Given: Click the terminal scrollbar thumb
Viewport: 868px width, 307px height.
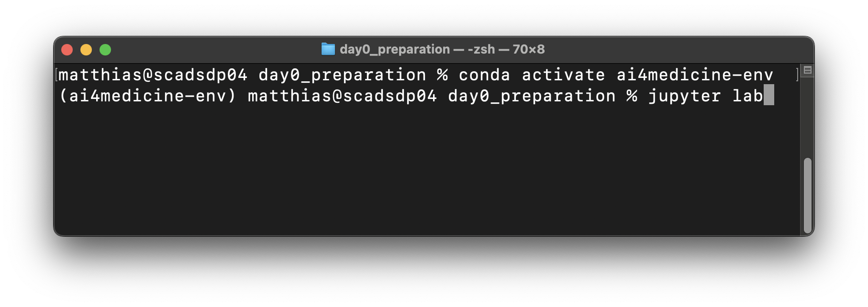Looking at the screenshot, I should [x=808, y=195].
